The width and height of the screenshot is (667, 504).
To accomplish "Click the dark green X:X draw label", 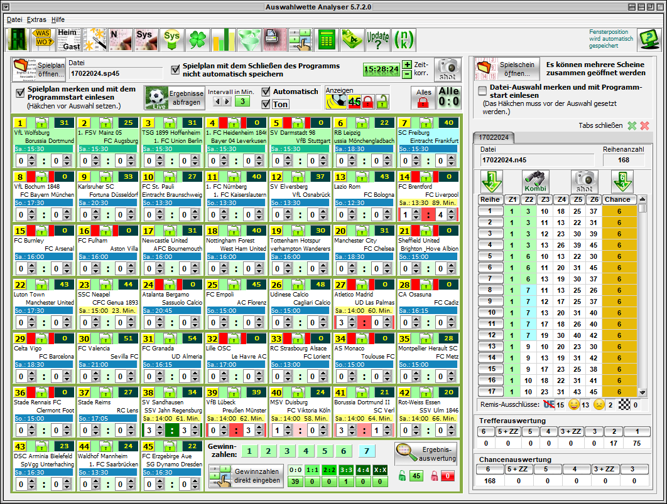I will [x=380, y=470].
